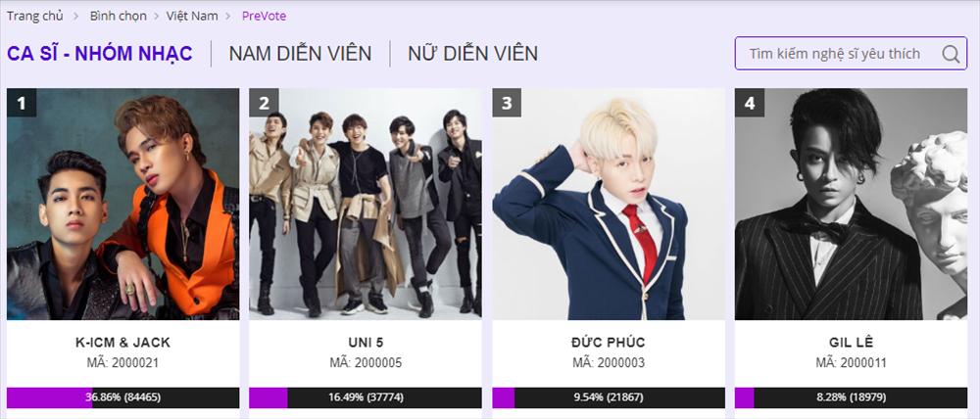980x419 pixels.
Task: Click the PreVote breadcrumb
Action: pos(264,17)
